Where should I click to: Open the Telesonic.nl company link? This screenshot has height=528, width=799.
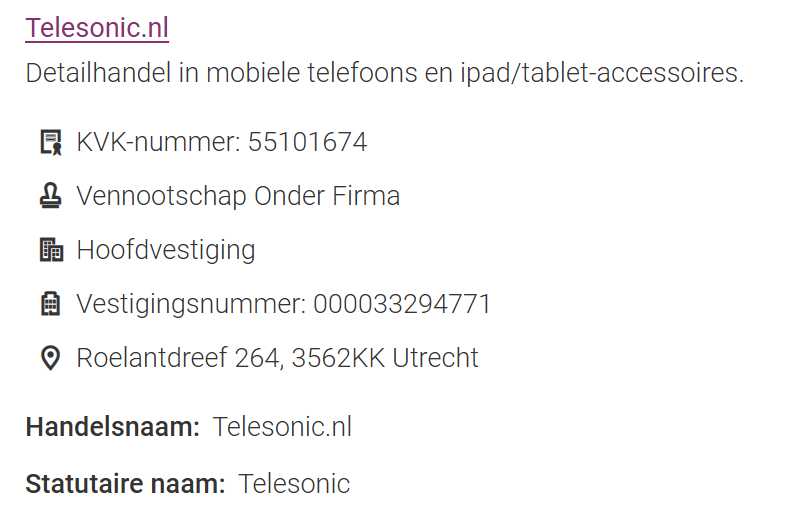97,28
